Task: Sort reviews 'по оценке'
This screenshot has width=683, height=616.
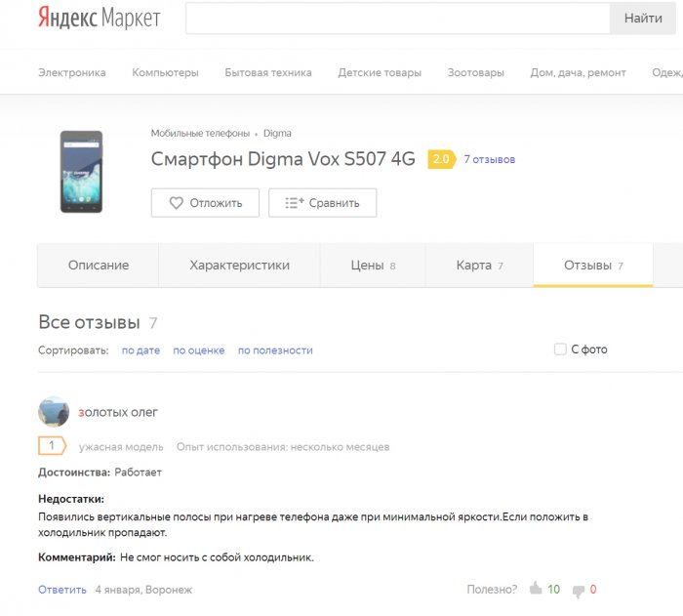Action: [199, 350]
